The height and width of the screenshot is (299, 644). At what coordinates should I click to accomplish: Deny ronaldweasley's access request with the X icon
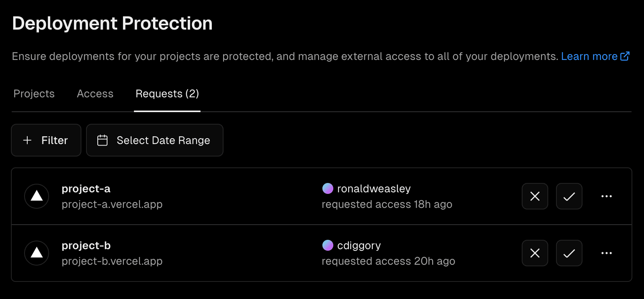tap(535, 196)
